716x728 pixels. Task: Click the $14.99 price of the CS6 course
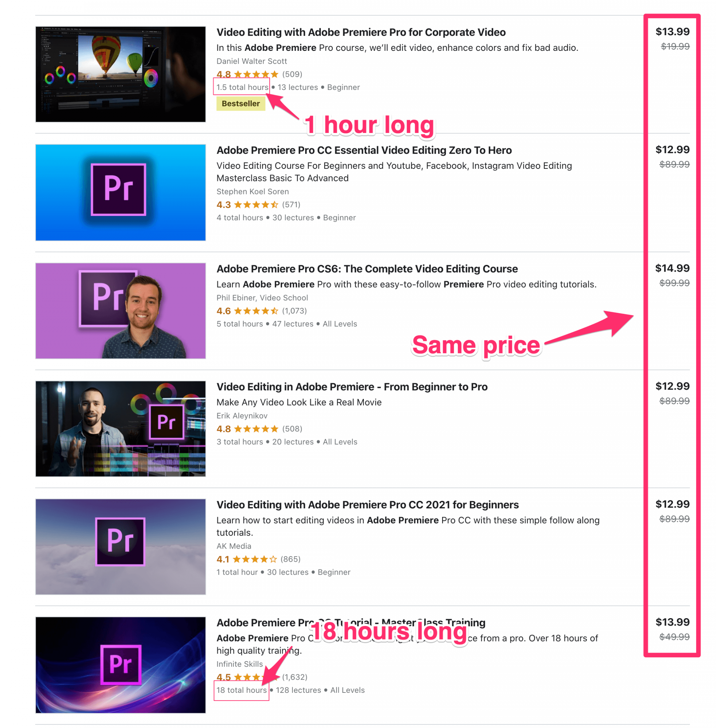tap(672, 268)
